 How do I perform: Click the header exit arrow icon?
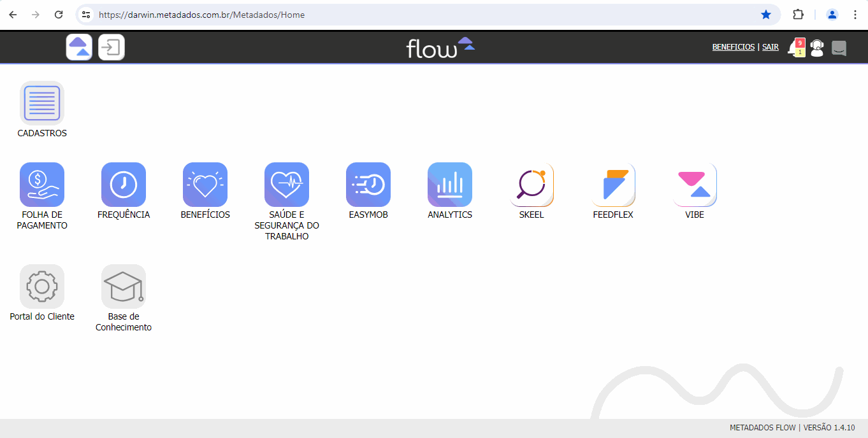(x=112, y=47)
